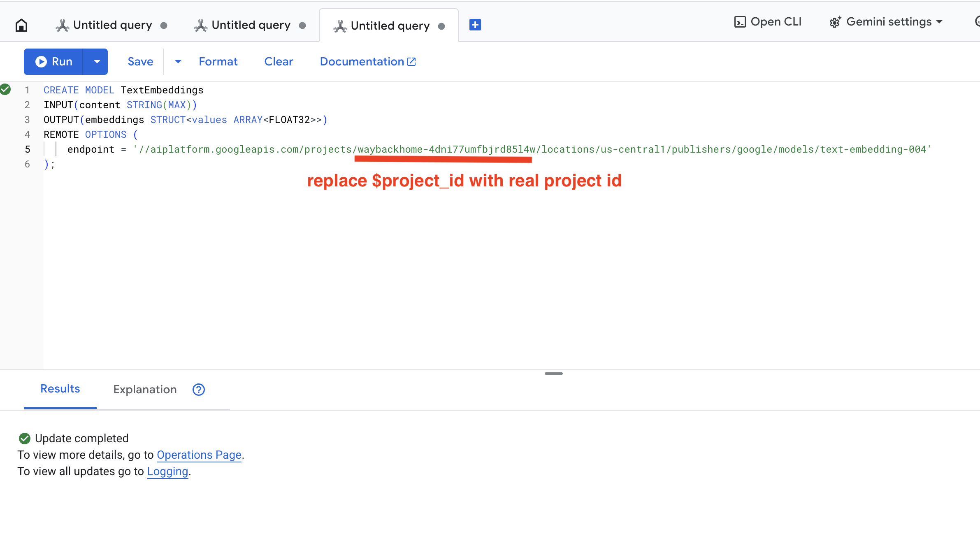This screenshot has width=980, height=534.
Task: Open the Results tab
Action: click(60, 389)
